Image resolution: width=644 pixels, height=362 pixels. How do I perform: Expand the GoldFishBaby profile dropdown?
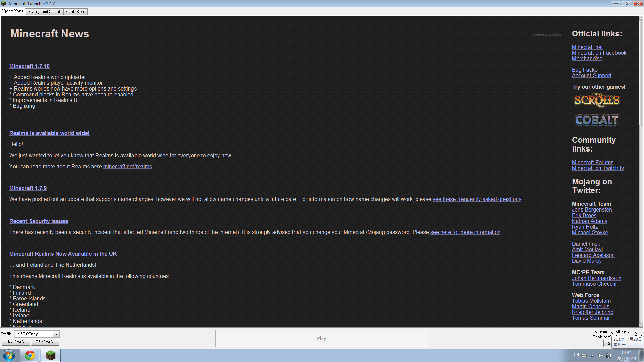click(56, 334)
